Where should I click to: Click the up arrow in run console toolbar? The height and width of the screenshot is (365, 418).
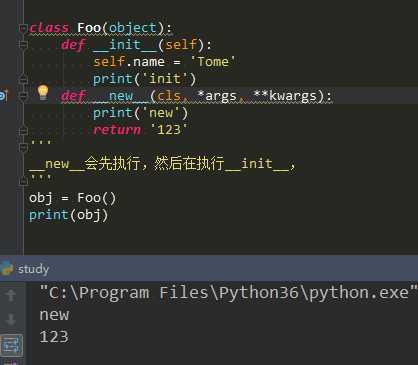11,296
